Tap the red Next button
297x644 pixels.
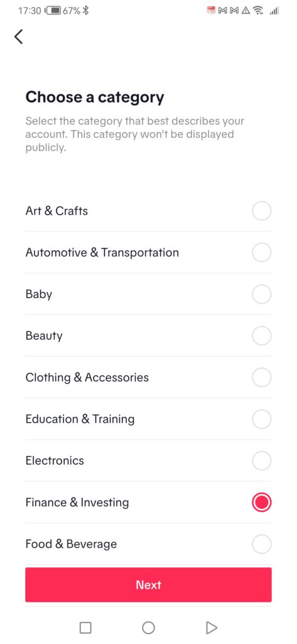[x=148, y=585]
